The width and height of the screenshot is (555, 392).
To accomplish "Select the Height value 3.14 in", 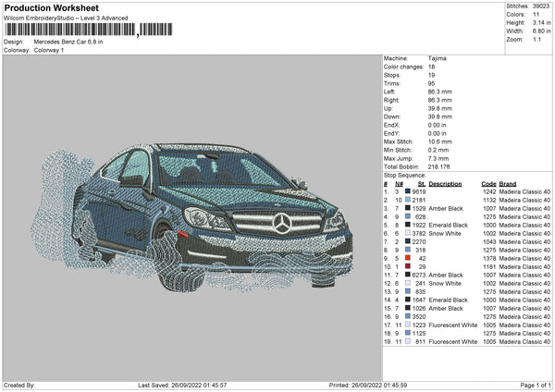I will click(541, 22).
